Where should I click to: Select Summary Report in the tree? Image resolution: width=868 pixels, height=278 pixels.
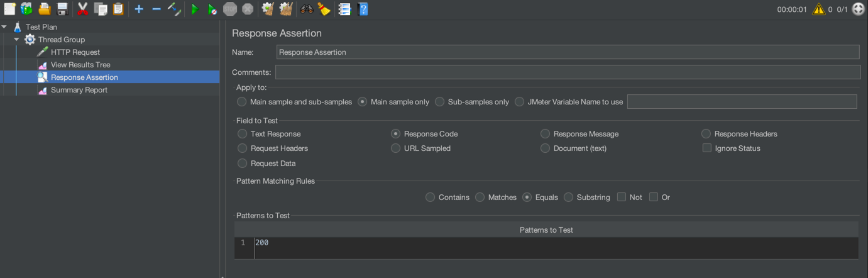click(79, 90)
